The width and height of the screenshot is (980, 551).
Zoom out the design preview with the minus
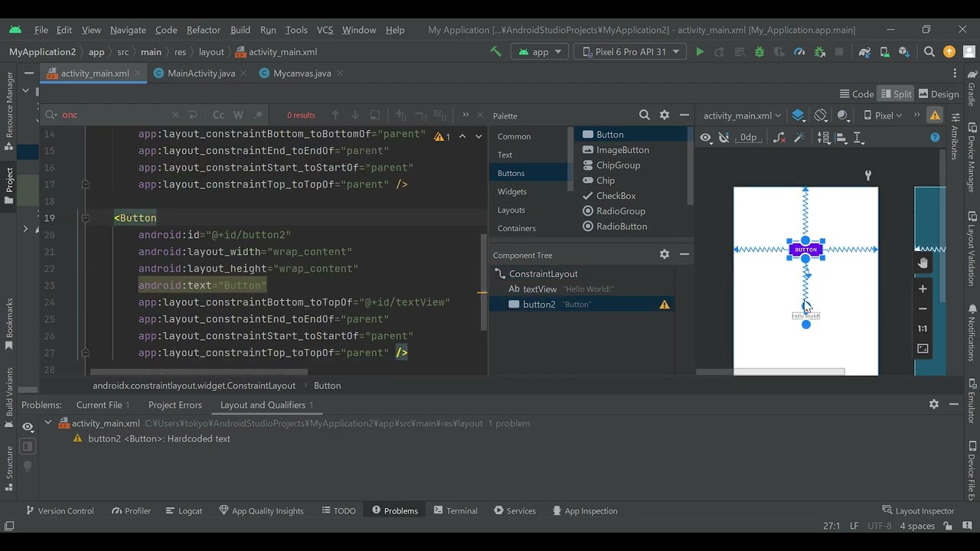[x=923, y=308]
